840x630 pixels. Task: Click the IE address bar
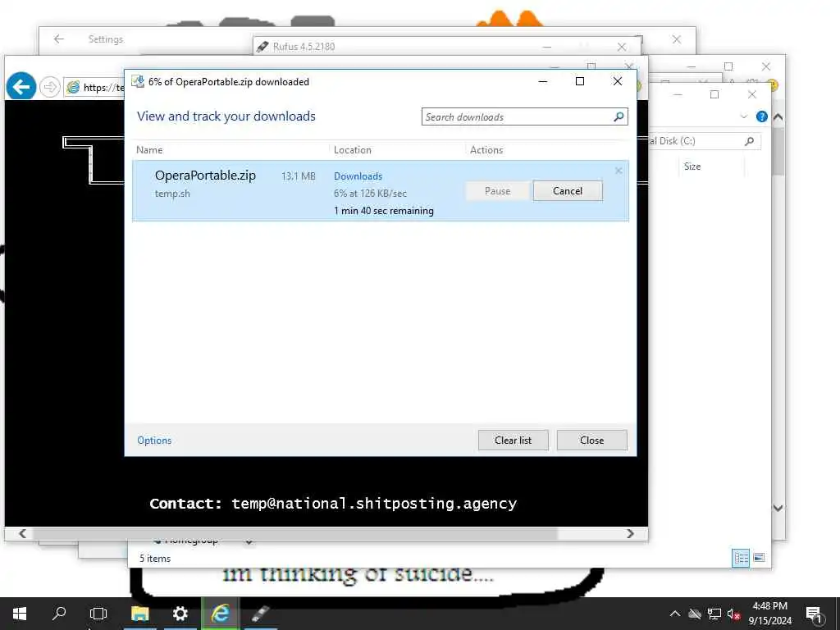coord(95,87)
